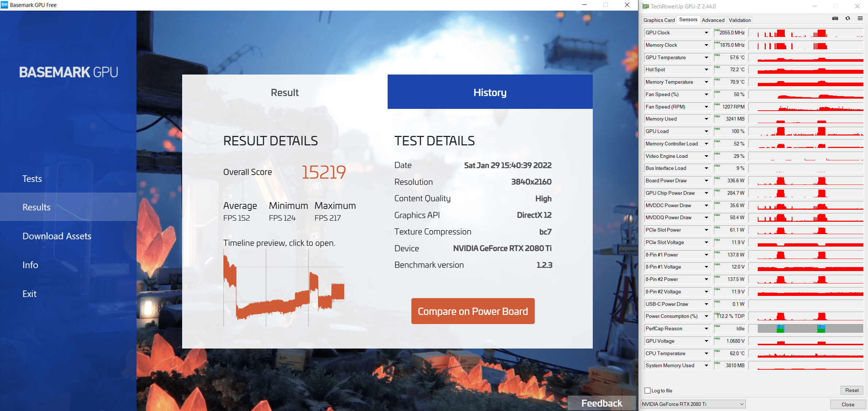Open Download Assets in sidebar
This screenshot has width=868, height=411.
68,236
